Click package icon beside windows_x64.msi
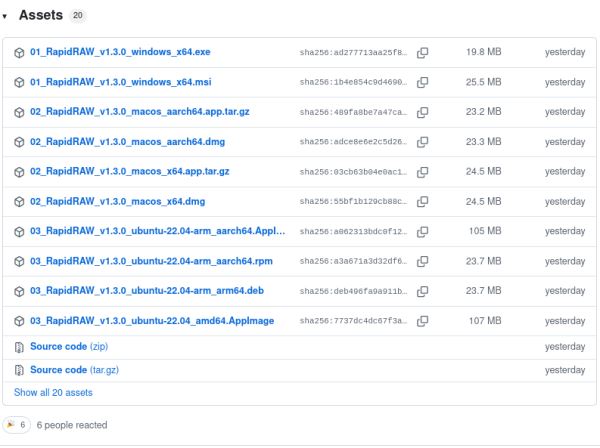This screenshot has height=448, width=600. click(x=19, y=82)
